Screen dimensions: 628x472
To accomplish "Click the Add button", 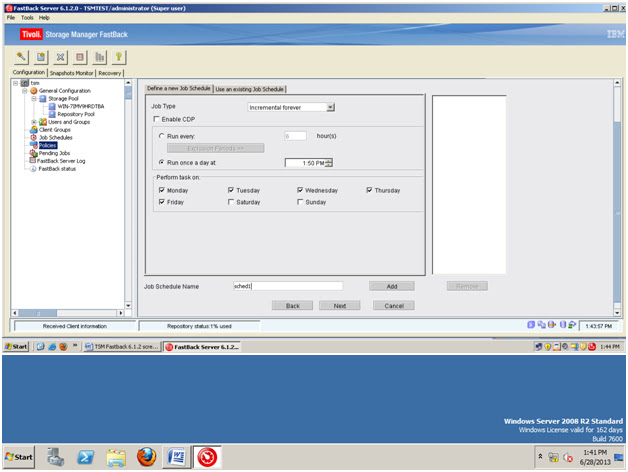I will [392, 286].
